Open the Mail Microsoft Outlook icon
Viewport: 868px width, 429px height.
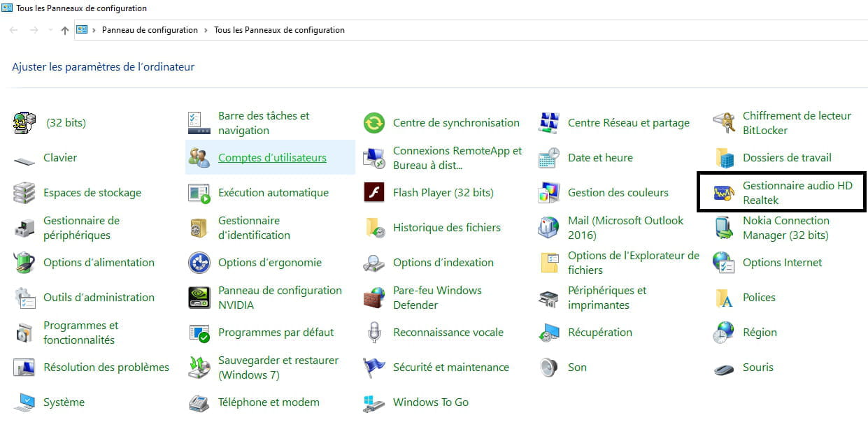pyautogui.click(x=549, y=228)
